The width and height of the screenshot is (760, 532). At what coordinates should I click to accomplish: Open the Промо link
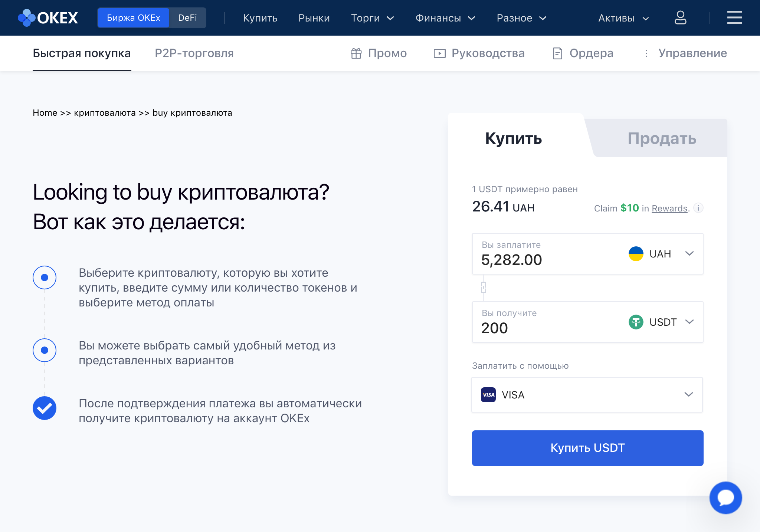(x=387, y=53)
